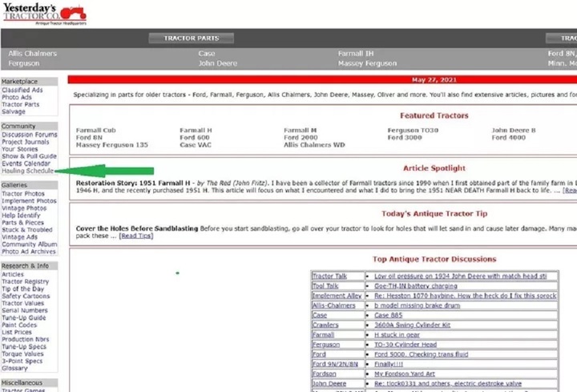Open Photo Ad Archives link
The height and width of the screenshot is (392, 577).
(29, 252)
